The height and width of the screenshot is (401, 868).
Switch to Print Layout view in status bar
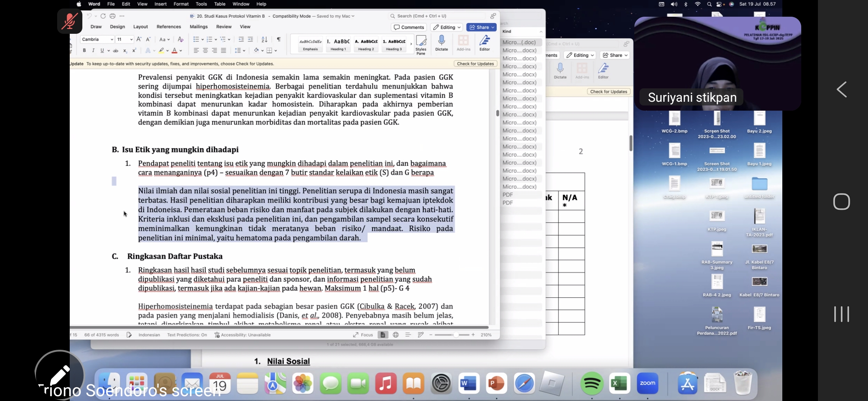click(382, 335)
